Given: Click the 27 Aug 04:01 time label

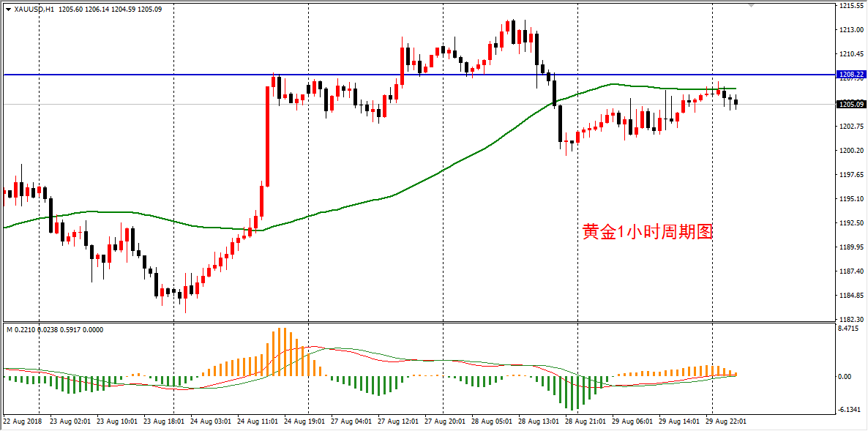Looking at the screenshot, I should [350, 421].
